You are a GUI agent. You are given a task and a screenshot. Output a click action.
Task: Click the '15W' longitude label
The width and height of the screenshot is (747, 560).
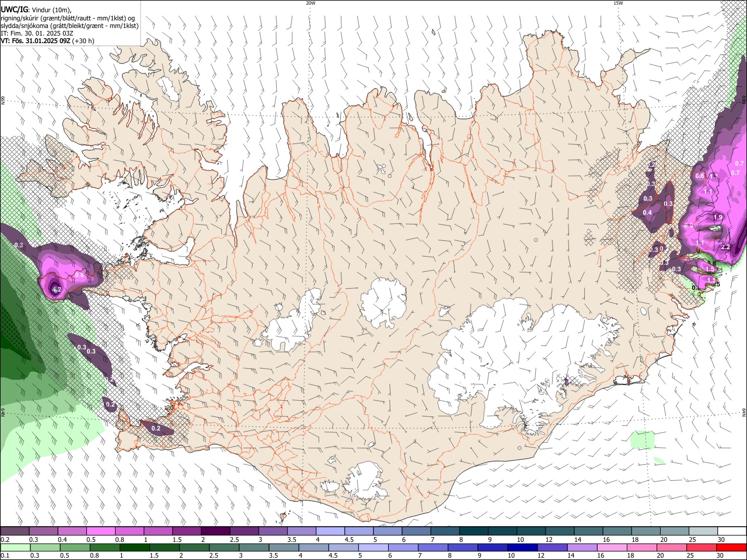click(x=618, y=3)
